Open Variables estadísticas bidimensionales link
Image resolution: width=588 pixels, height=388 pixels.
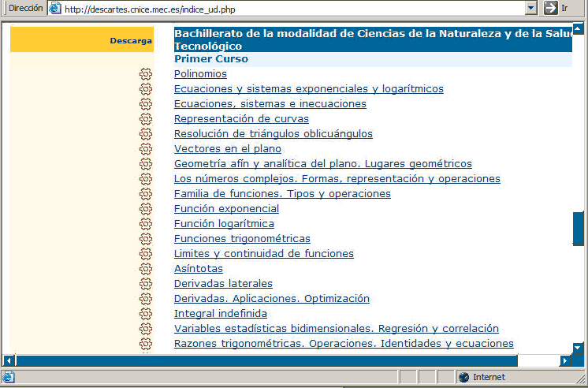click(337, 329)
